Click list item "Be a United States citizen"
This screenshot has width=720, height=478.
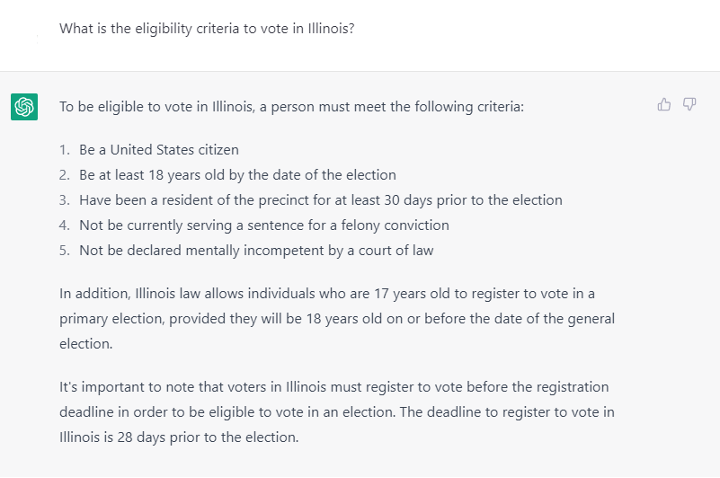pyautogui.click(x=159, y=150)
